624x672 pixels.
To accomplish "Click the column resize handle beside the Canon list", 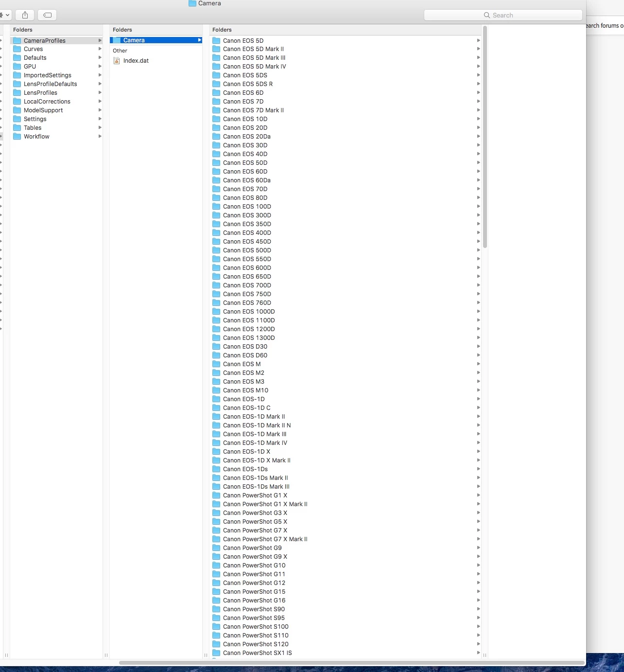I will (x=485, y=655).
